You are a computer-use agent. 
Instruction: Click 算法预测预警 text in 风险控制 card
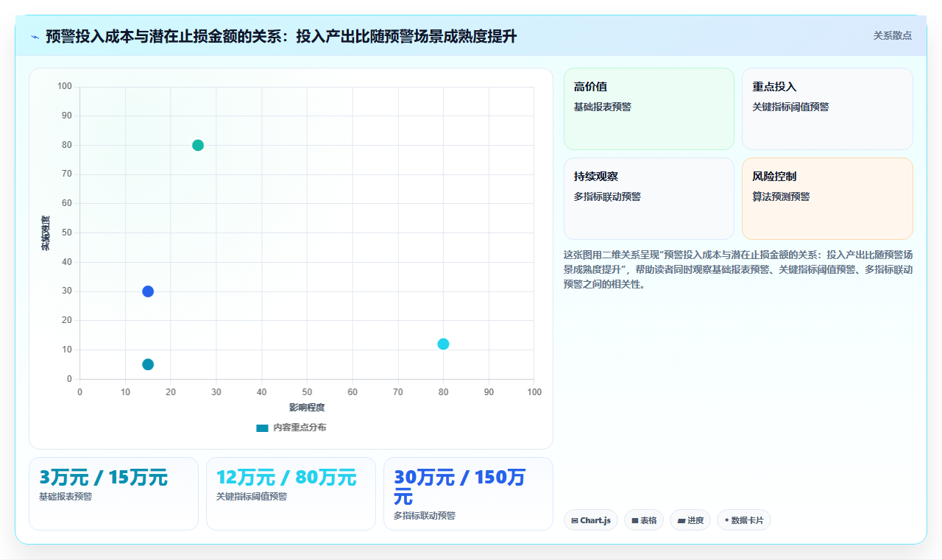coord(781,196)
